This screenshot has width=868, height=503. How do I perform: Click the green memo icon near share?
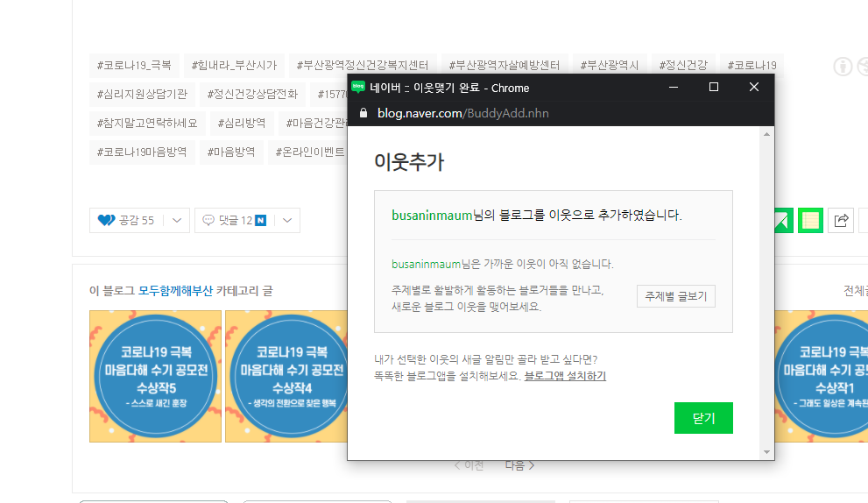tap(810, 220)
